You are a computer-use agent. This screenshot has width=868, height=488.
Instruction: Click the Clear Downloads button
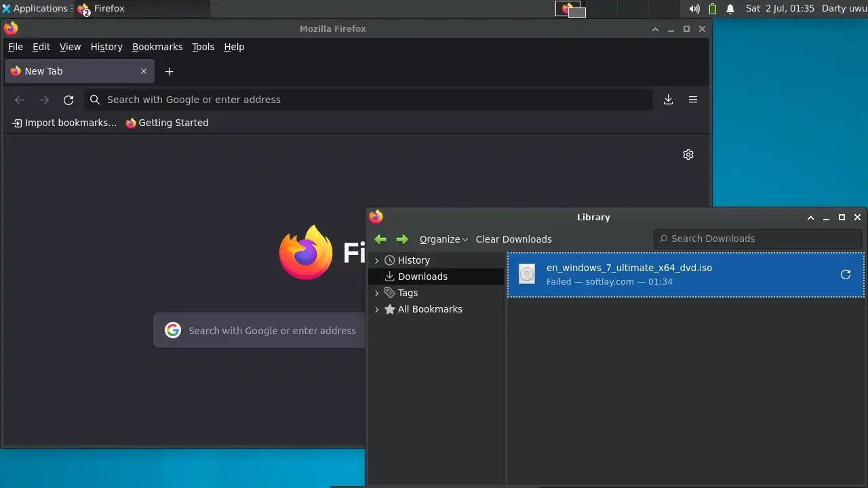(x=513, y=239)
